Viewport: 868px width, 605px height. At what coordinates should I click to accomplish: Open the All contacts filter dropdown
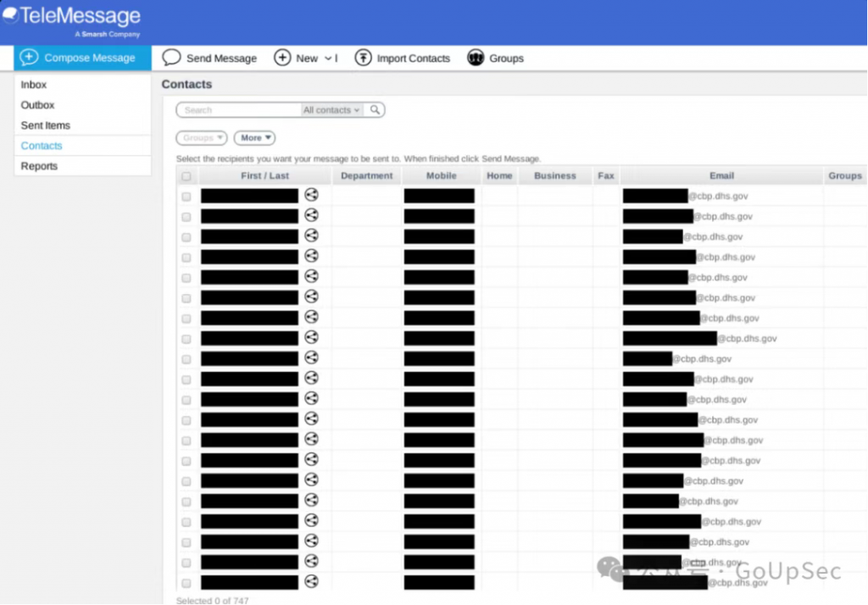point(331,109)
